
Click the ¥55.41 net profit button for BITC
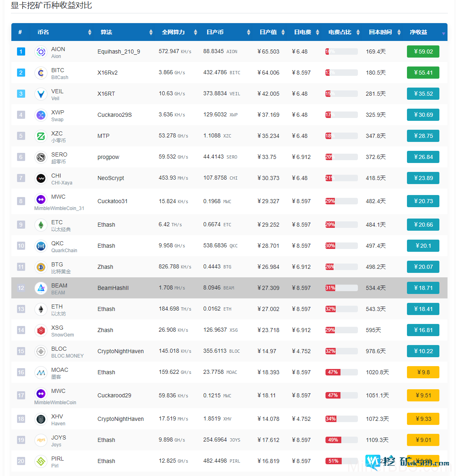[423, 73]
